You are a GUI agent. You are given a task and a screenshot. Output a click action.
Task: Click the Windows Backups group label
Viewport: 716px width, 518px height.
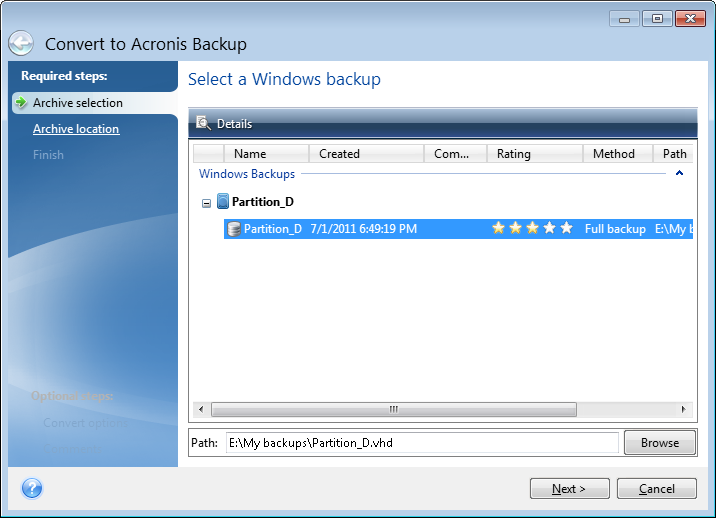click(247, 174)
